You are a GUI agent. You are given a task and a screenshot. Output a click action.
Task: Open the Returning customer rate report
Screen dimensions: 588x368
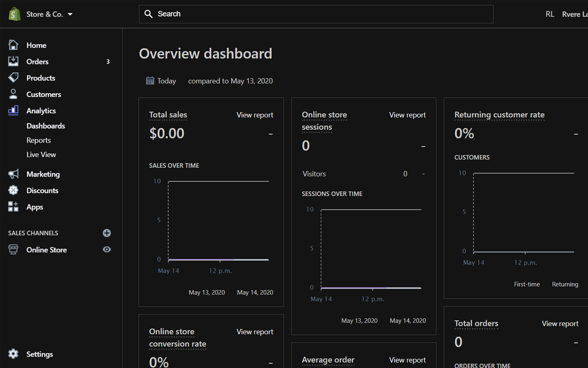pyautogui.click(x=499, y=115)
